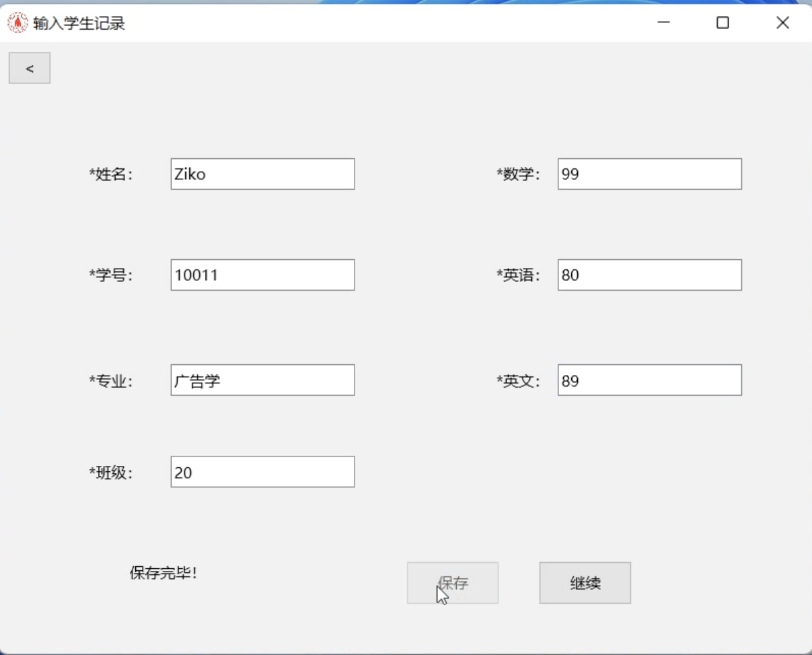This screenshot has width=812, height=655.
Task: Focus the 数学 score field
Action: [x=649, y=174]
